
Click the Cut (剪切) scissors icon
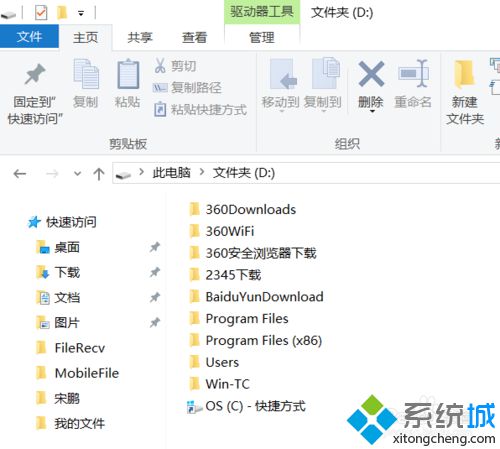tap(160, 66)
